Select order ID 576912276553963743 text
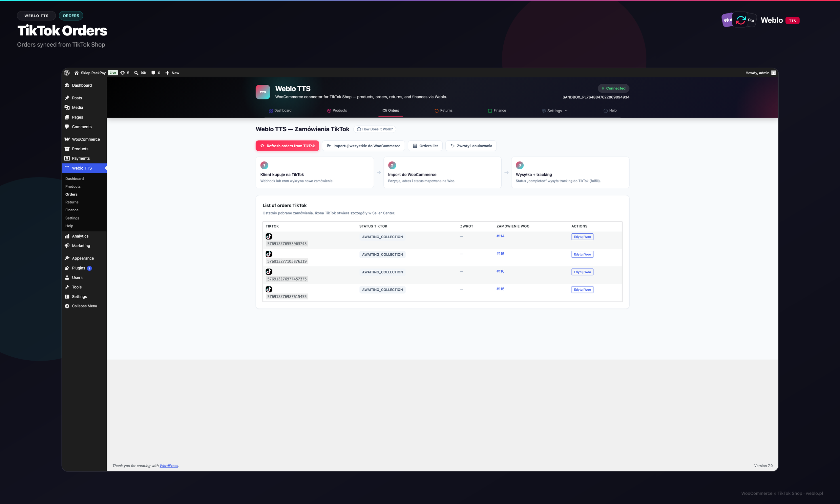The height and width of the screenshot is (504, 840). (286, 244)
